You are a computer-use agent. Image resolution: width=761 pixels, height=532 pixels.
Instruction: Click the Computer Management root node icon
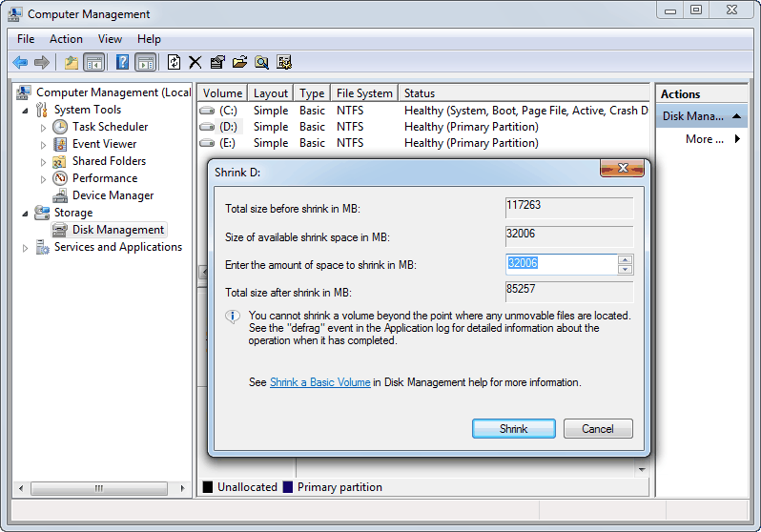[x=24, y=92]
